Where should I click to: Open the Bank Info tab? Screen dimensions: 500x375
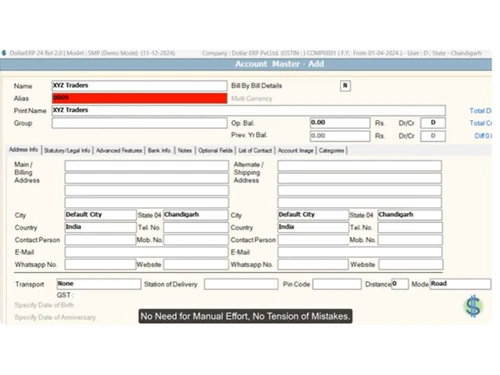(159, 150)
